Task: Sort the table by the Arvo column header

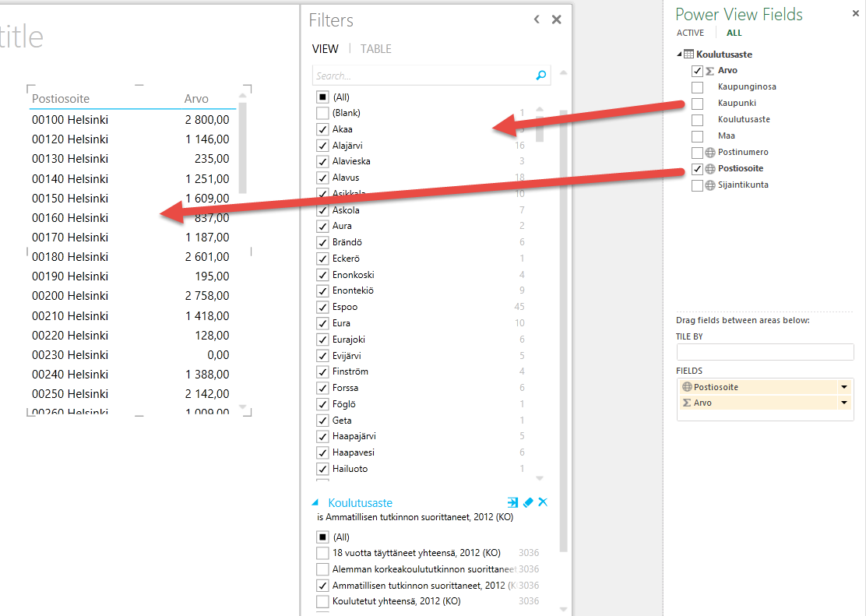Action: 196,99
